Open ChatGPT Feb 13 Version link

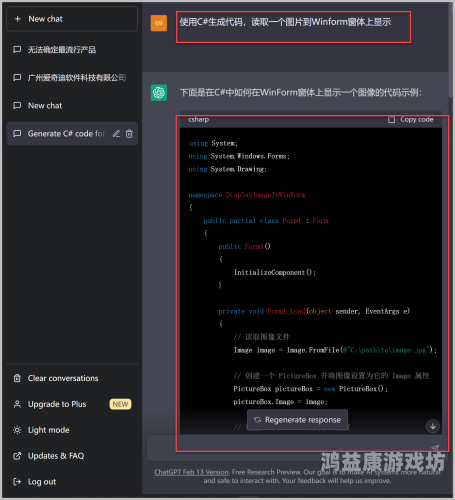(x=191, y=472)
